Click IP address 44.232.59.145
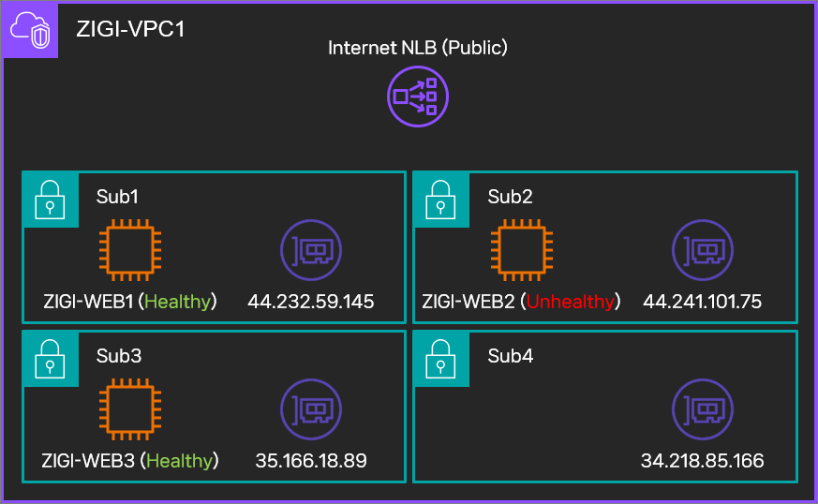 [311, 302]
